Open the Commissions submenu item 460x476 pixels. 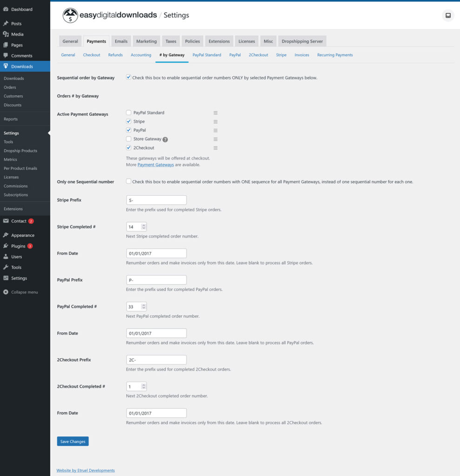[x=15, y=186]
